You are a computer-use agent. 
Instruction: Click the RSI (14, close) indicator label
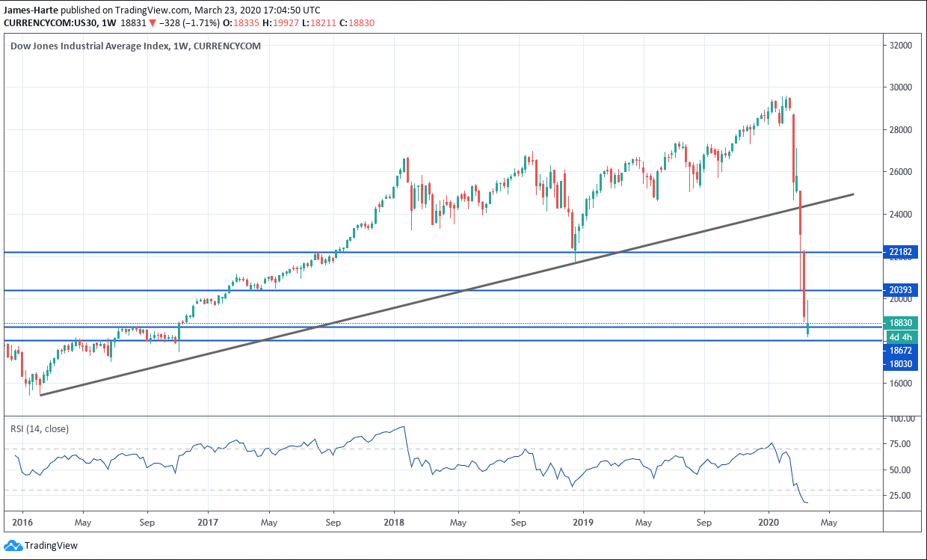coord(39,428)
